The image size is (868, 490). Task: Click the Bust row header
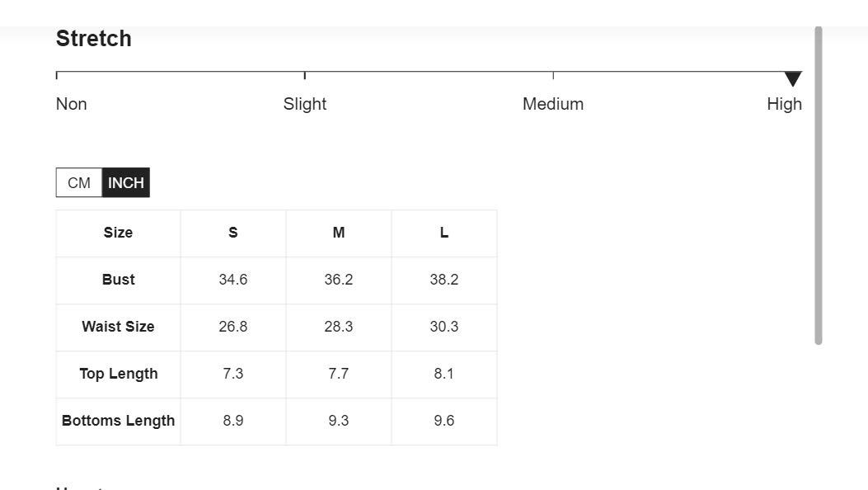pyautogui.click(x=118, y=280)
